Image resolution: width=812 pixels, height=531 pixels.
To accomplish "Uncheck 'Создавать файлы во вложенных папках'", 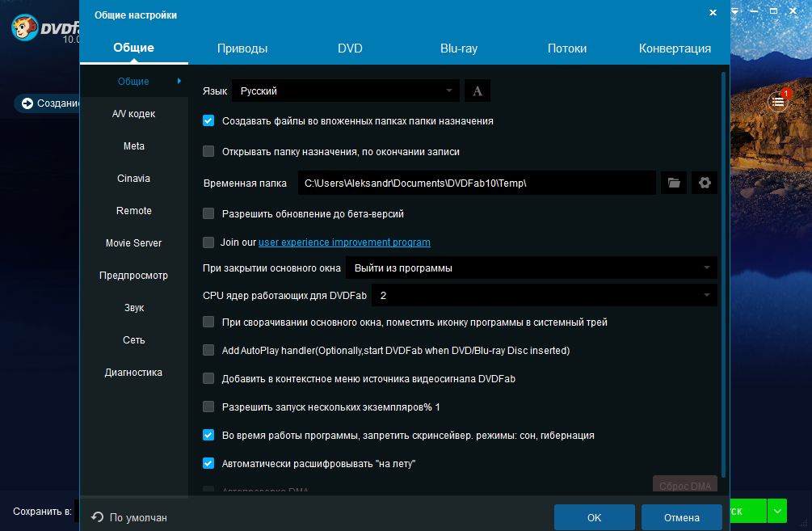I will [x=208, y=121].
